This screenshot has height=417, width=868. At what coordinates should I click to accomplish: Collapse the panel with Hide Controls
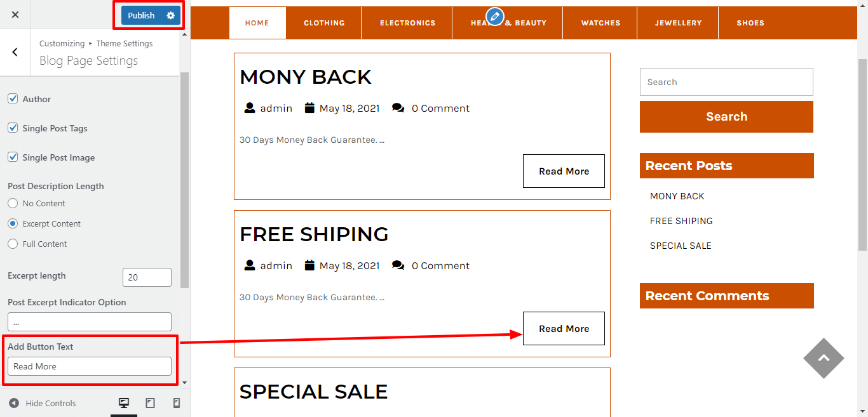43,403
